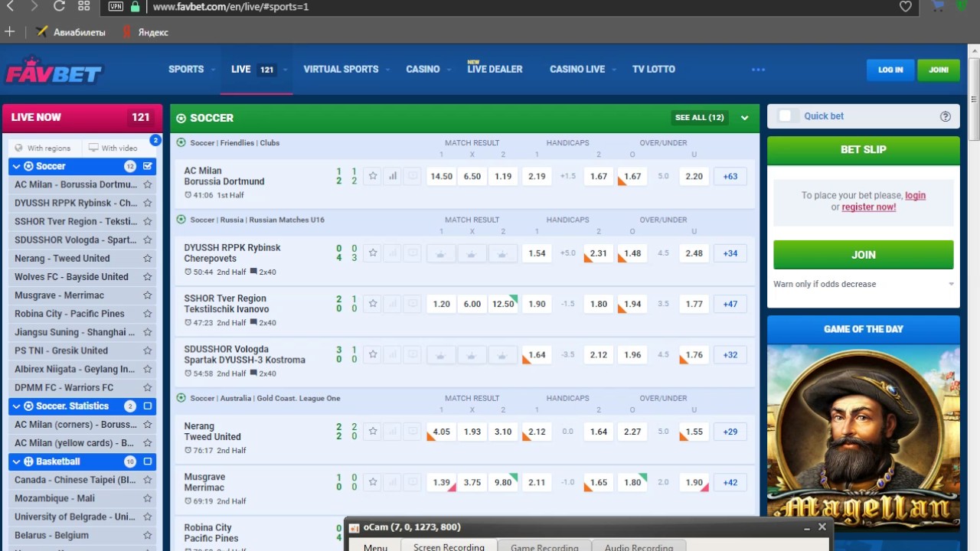Collapse Soccer. Statistics sidebar group
This screenshot has width=980, height=551.
tap(16, 406)
